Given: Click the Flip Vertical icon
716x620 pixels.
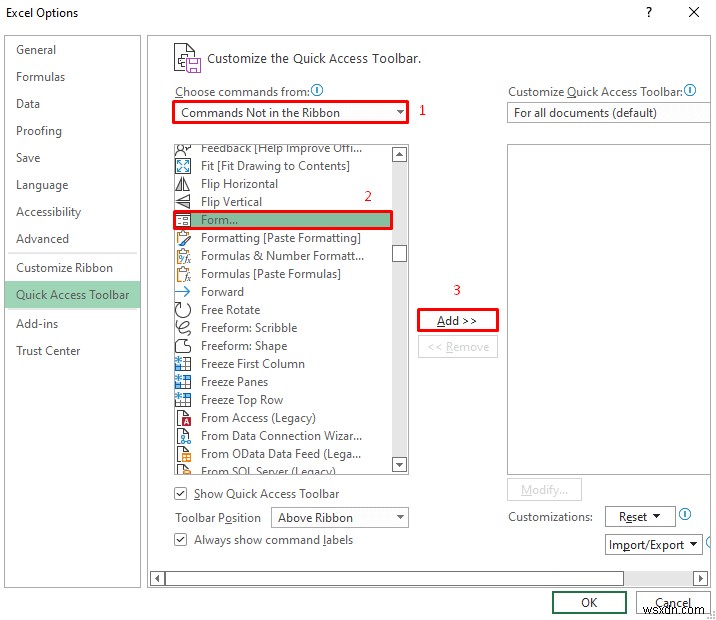Looking at the screenshot, I should (x=183, y=202).
